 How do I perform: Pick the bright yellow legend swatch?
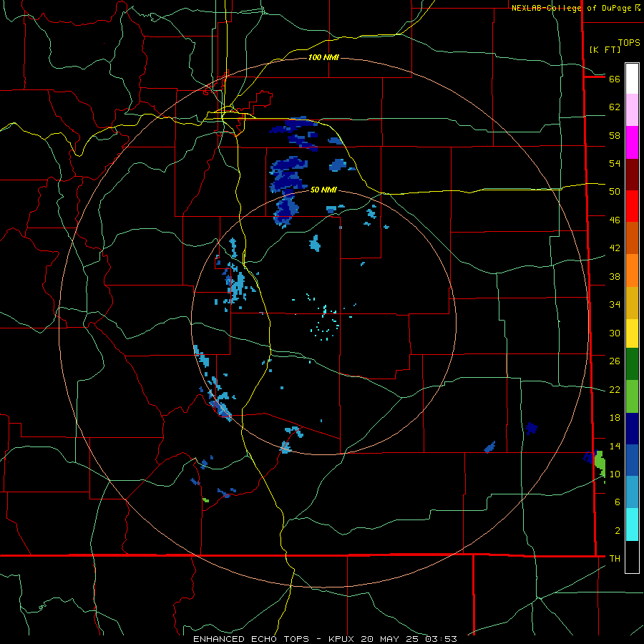point(632,333)
